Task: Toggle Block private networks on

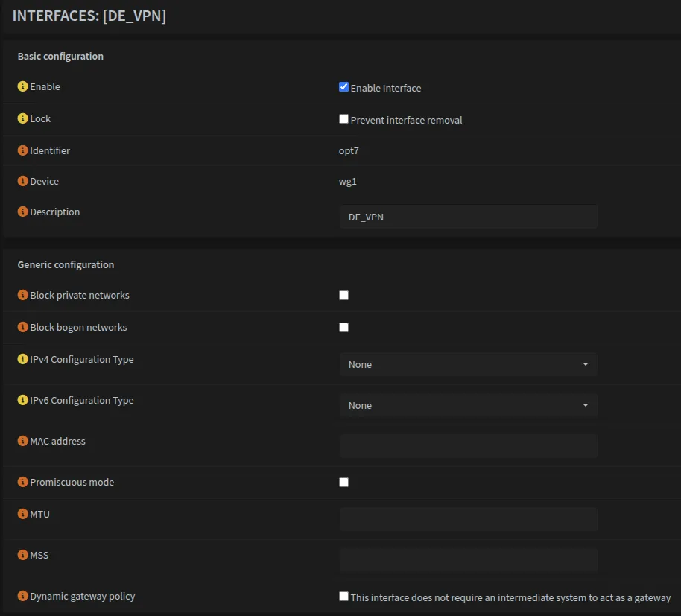Action: point(343,295)
